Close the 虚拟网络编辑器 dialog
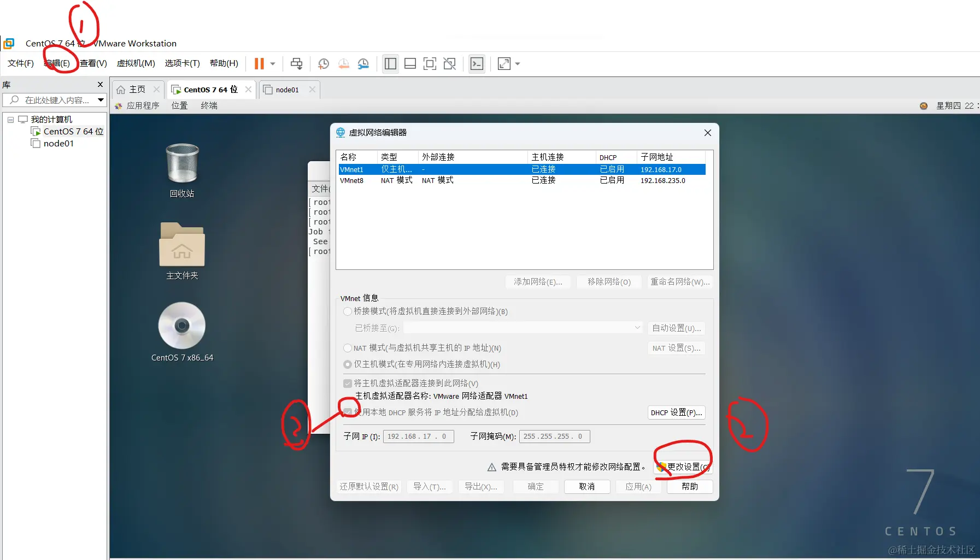The width and height of the screenshot is (980, 560). click(x=708, y=133)
